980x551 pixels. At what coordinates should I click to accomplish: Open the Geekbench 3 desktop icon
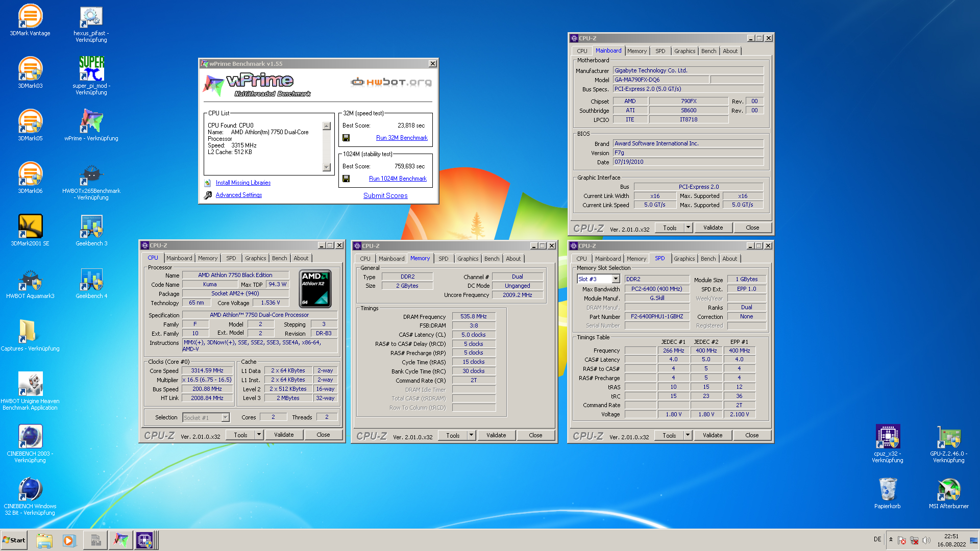(91, 230)
